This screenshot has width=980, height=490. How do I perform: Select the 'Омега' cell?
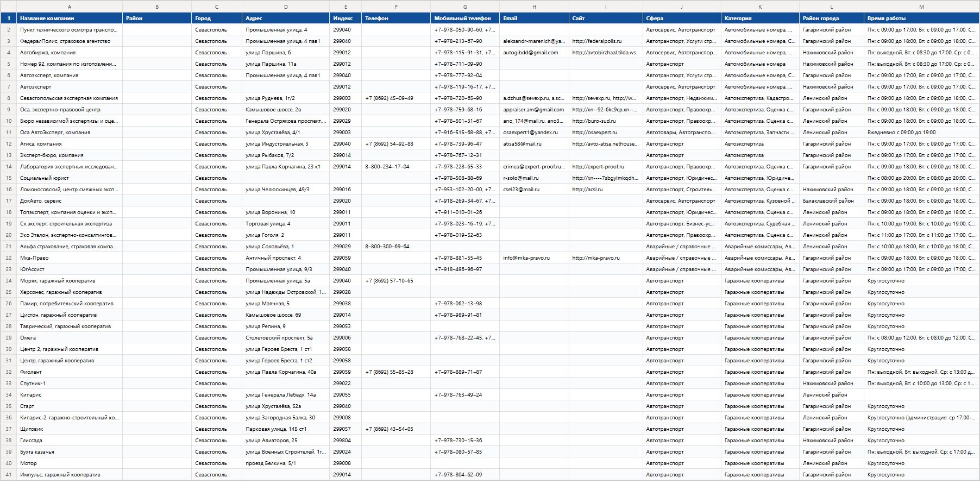click(x=70, y=338)
